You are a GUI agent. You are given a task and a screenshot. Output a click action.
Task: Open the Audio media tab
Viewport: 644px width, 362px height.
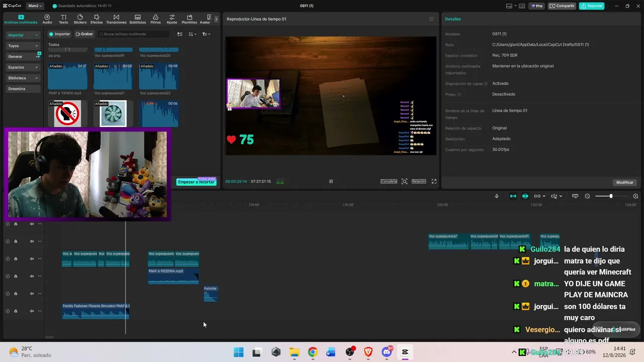pos(47,19)
